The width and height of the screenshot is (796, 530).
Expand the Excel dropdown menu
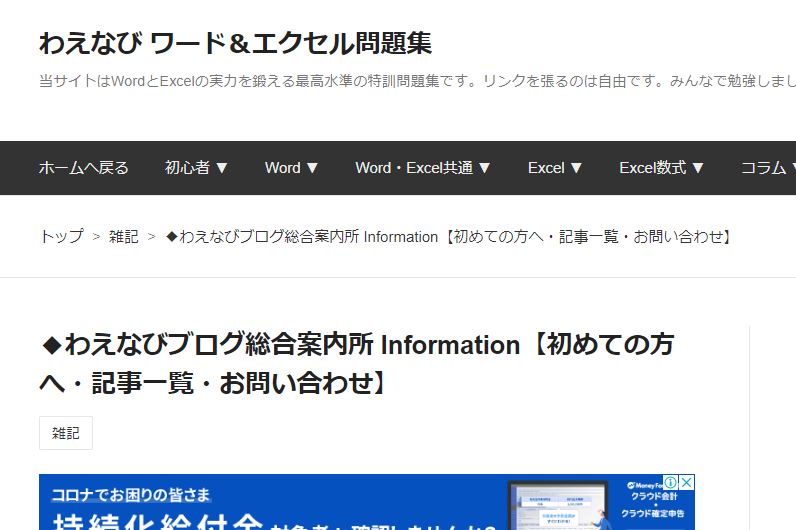[x=554, y=168]
